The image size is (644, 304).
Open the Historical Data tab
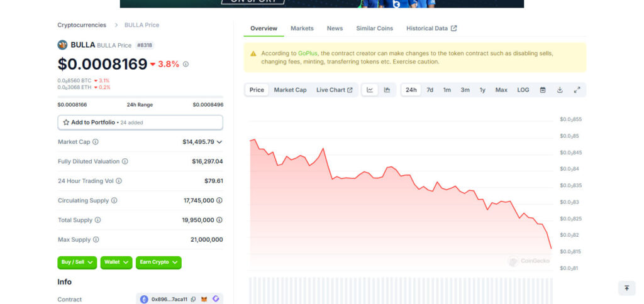pos(431,28)
